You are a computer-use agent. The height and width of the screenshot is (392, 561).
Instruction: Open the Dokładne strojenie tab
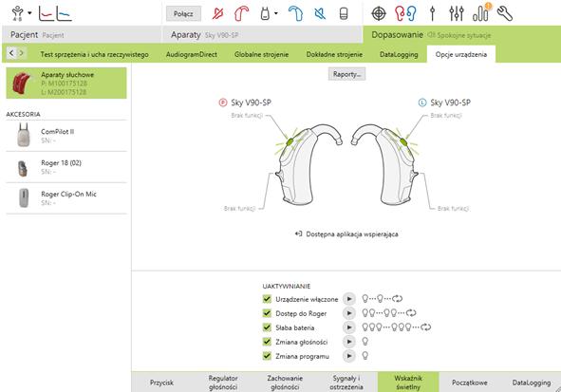[x=334, y=54]
